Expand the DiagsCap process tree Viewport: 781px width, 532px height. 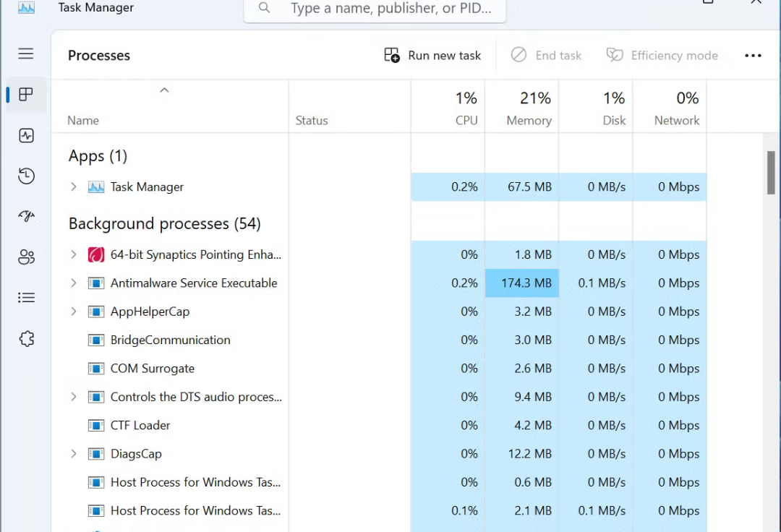72,453
